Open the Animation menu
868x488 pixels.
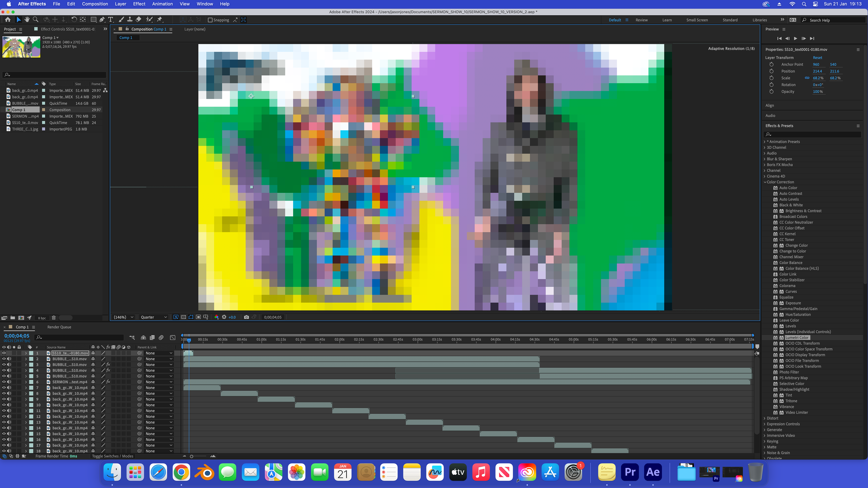click(x=163, y=4)
